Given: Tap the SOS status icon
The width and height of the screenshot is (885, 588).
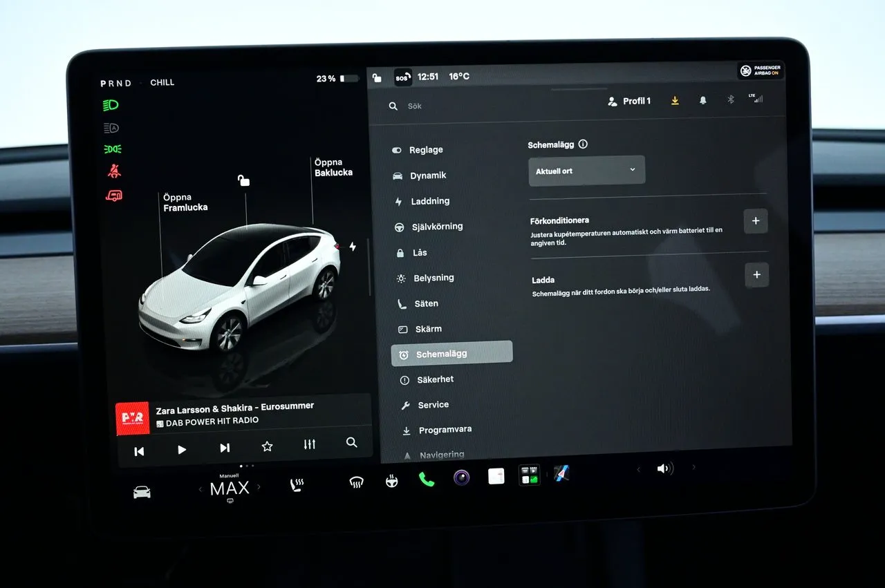Looking at the screenshot, I should pyautogui.click(x=402, y=77).
